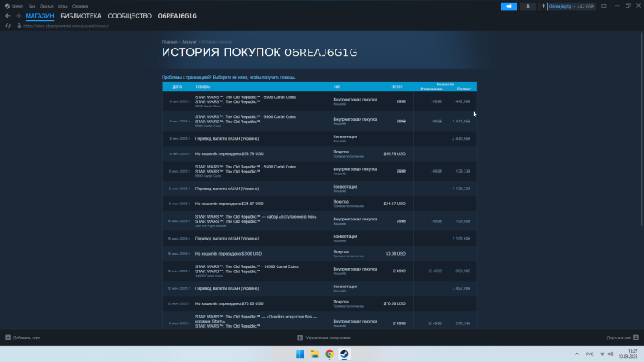Open the Справка menu
The width and height of the screenshot is (644, 362).
point(80,6)
